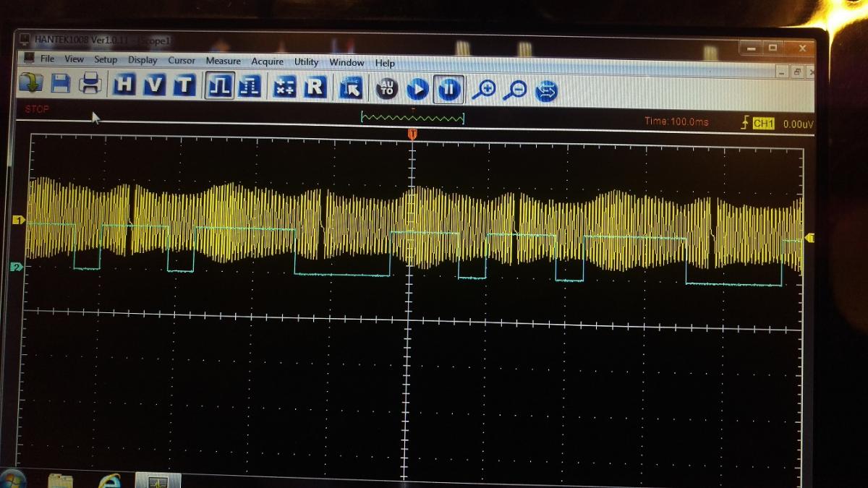This screenshot has width=868, height=488.
Task: Click the Time:100.0ms timebase readout
Action: 676,121
